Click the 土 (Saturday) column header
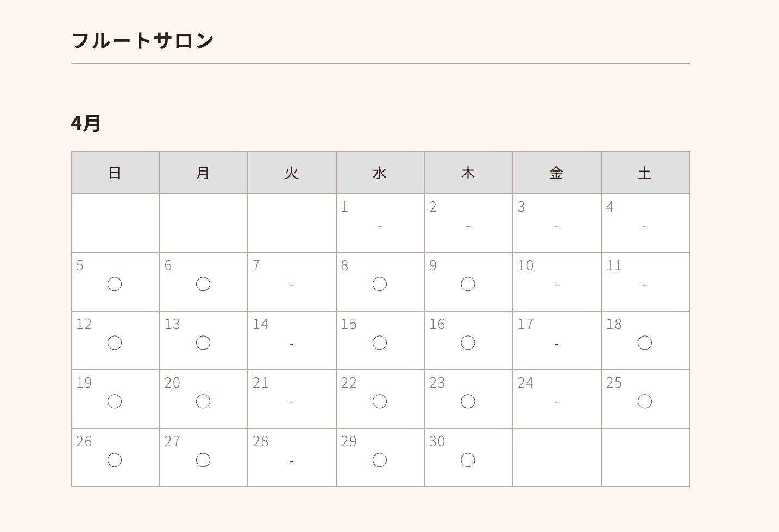The width and height of the screenshot is (779, 532). click(645, 173)
